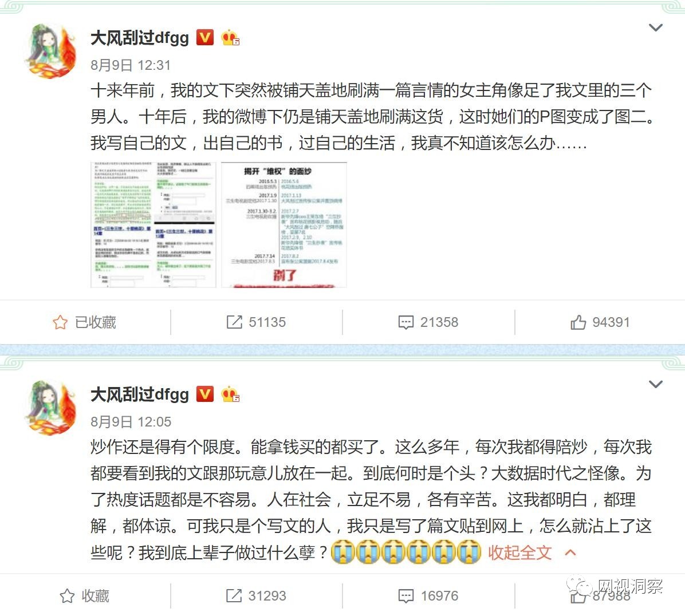Toggle the 收藏 star on second post

point(67,595)
